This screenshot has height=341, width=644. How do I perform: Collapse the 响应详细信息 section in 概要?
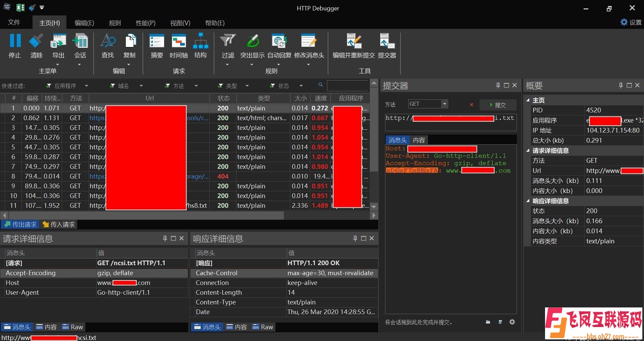528,201
